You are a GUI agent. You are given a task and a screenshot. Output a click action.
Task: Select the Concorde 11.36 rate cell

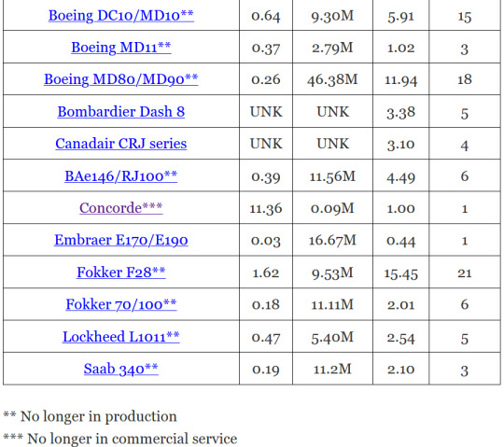(266, 208)
